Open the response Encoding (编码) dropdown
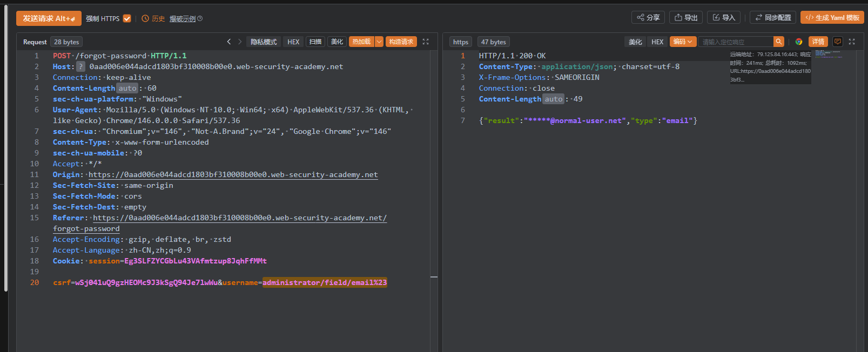868x352 pixels. (683, 42)
